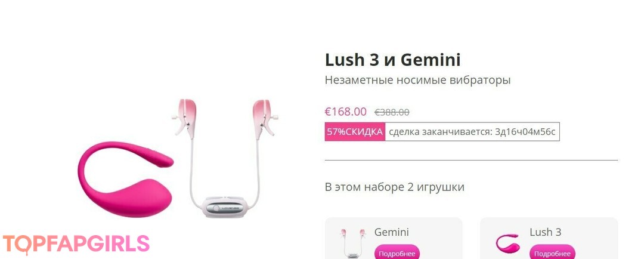
Task: Click the silver controller on the Gemini image
Action: click(x=225, y=208)
